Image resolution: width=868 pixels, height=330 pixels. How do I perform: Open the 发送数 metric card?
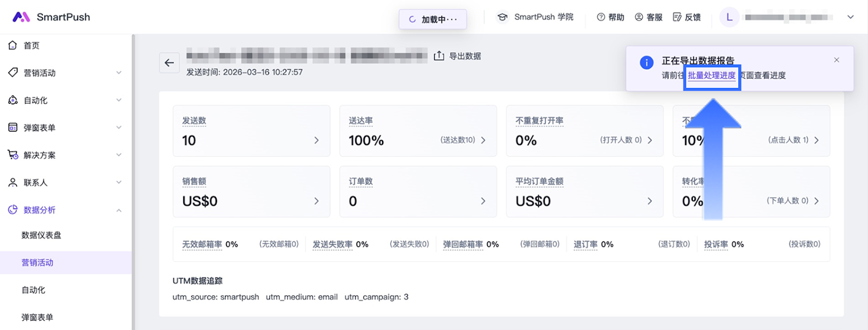251,131
